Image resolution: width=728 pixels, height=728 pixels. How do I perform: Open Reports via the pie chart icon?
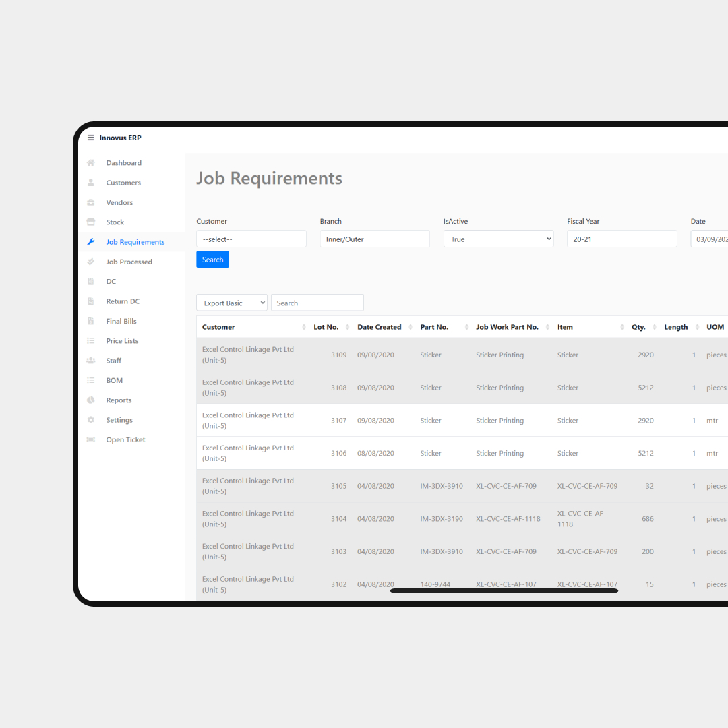[90, 400]
